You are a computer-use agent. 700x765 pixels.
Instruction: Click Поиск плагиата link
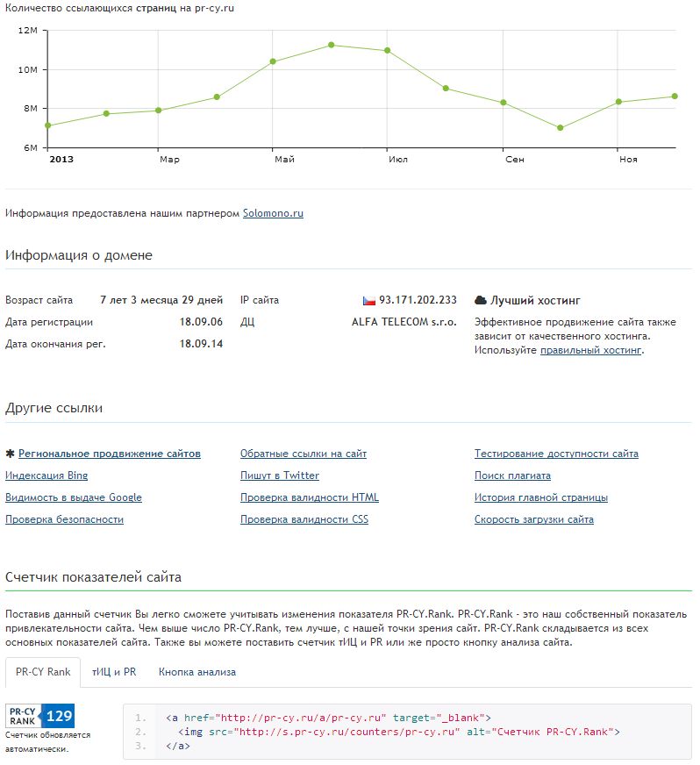[x=512, y=475]
